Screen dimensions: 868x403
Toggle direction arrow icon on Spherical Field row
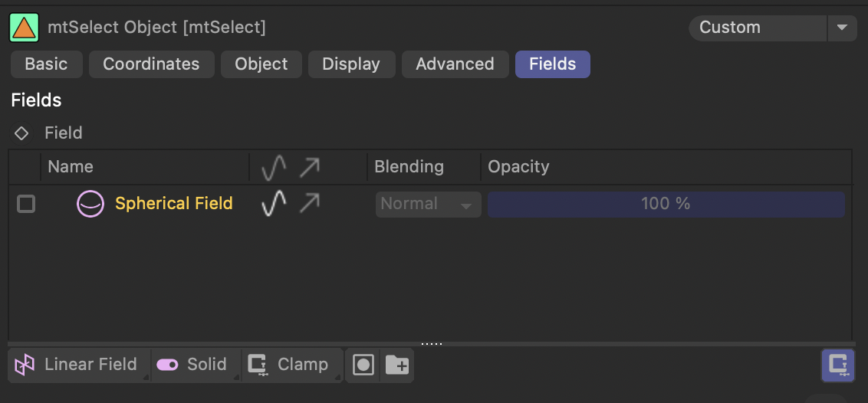[310, 204]
